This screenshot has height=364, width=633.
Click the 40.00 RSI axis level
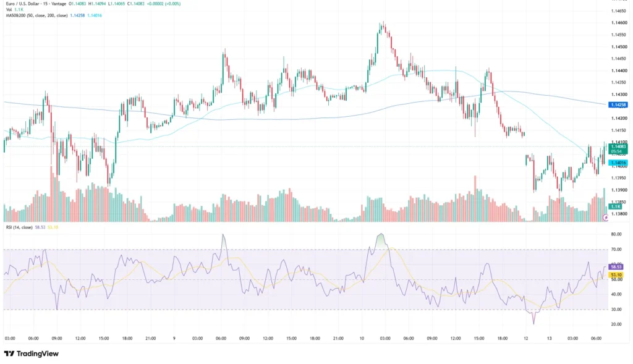point(616,295)
